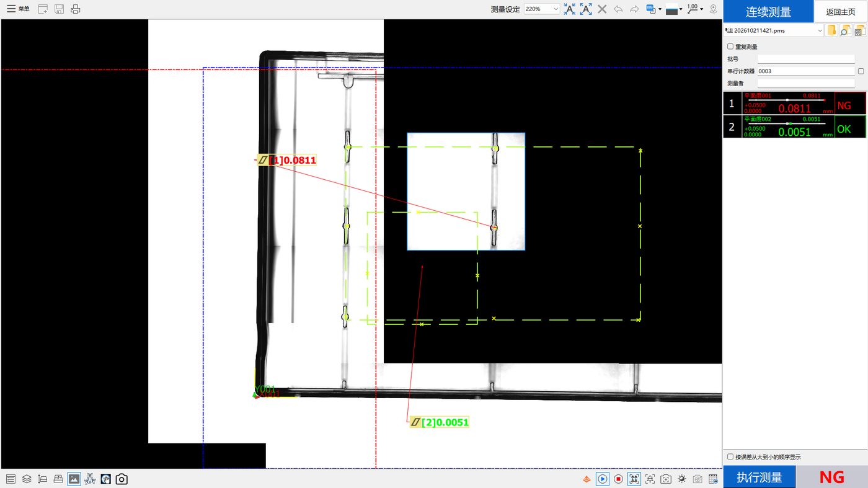Select result row 2 showing 0.0051 OK
This screenshot has height=488, width=868.
coord(795,126)
